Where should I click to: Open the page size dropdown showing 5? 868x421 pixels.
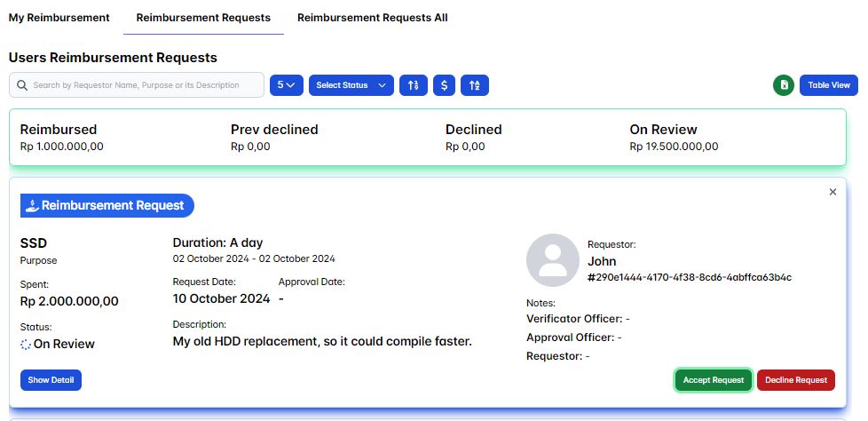click(287, 85)
